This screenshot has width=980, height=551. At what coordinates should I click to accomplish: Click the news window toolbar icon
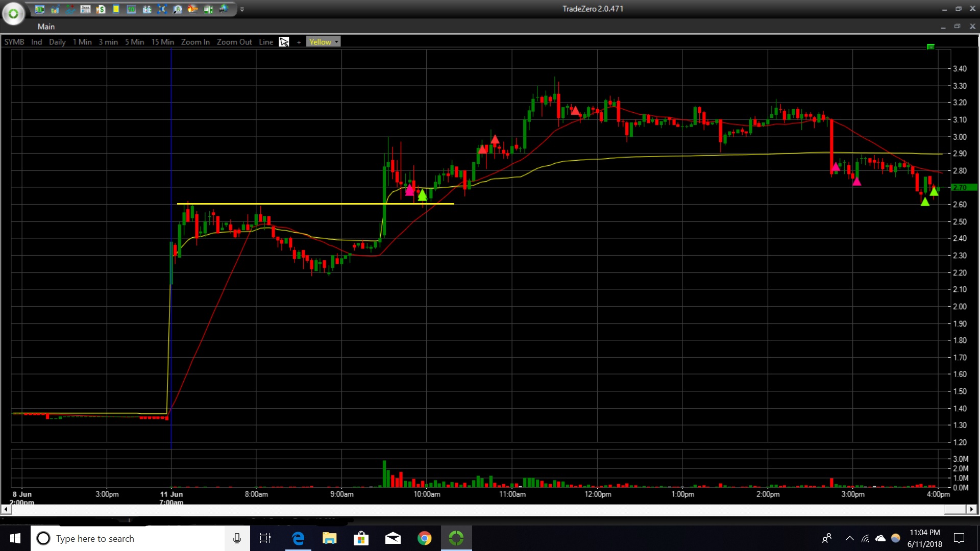[x=85, y=9]
